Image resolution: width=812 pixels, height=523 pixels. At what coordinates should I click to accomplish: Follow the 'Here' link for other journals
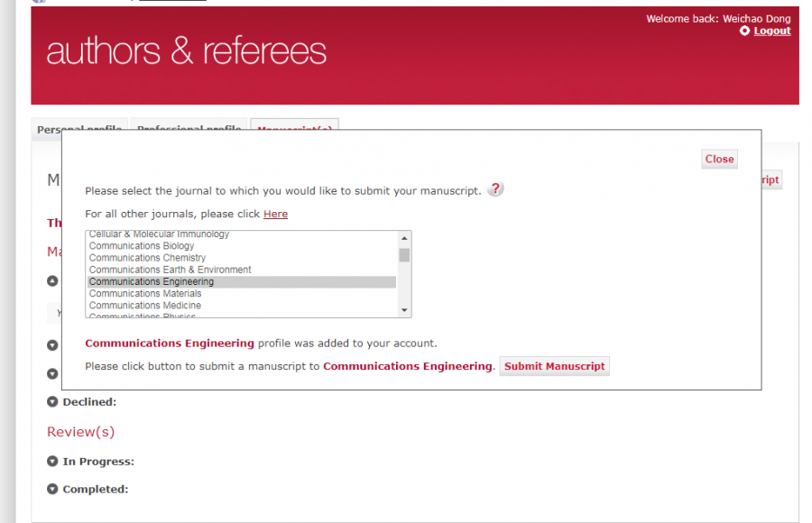(x=275, y=214)
